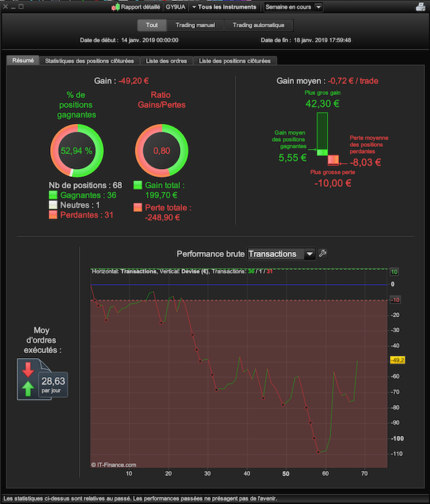The height and width of the screenshot is (504, 430).
Task: Click the printer icon
Action: 421,6
